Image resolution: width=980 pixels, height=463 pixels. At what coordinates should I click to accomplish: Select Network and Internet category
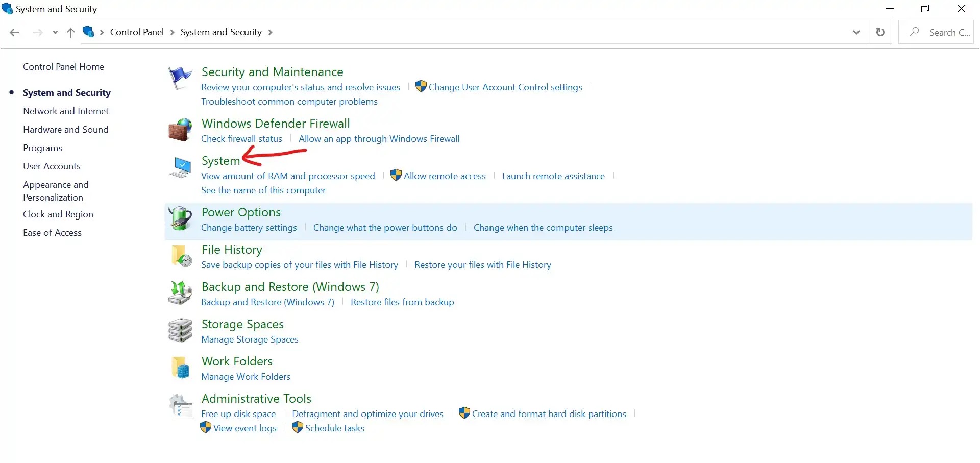66,111
